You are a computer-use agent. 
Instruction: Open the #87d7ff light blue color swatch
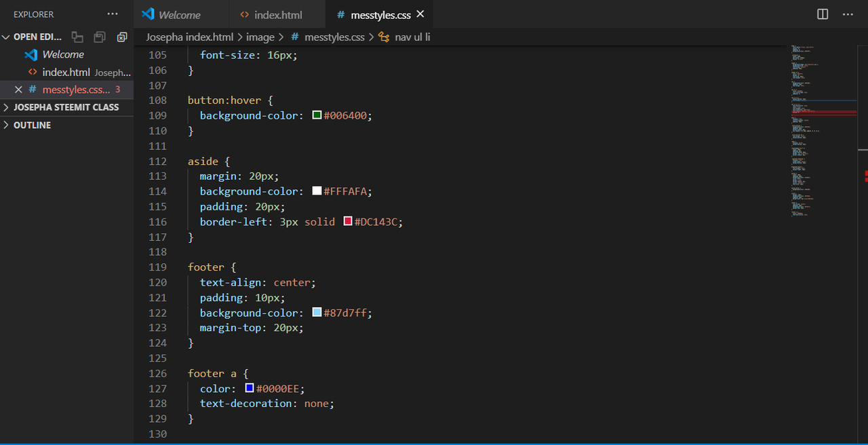[317, 312]
